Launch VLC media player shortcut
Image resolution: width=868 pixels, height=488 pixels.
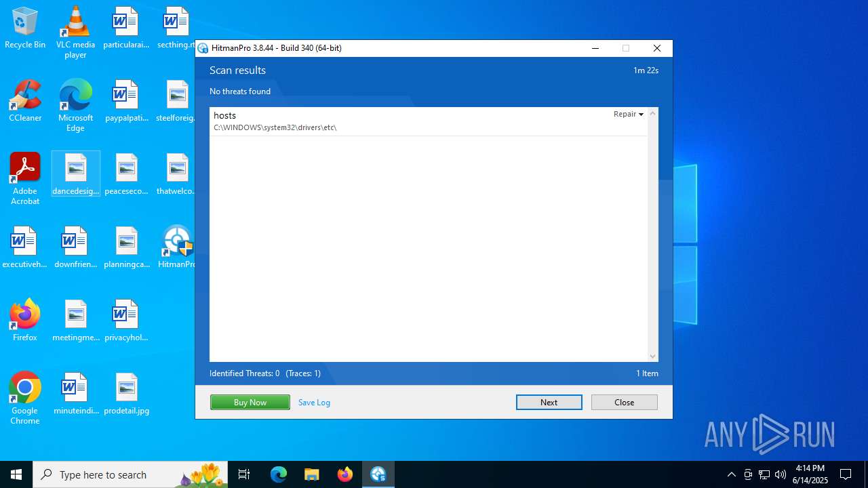pos(75,33)
